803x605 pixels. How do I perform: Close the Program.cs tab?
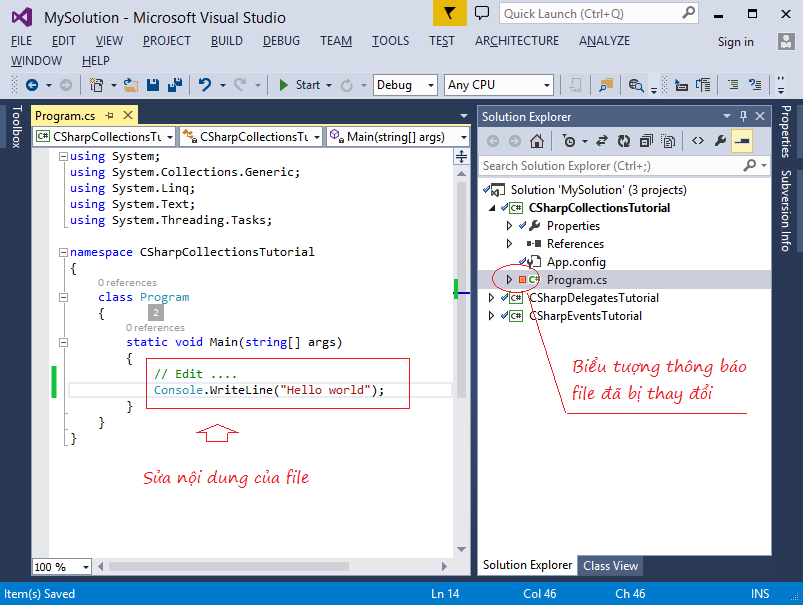128,116
